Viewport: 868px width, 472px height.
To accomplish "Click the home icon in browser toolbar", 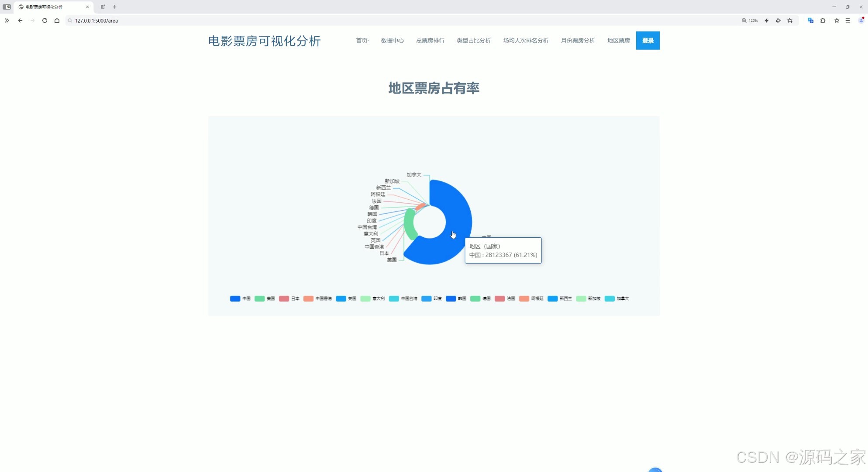I will point(57,21).
